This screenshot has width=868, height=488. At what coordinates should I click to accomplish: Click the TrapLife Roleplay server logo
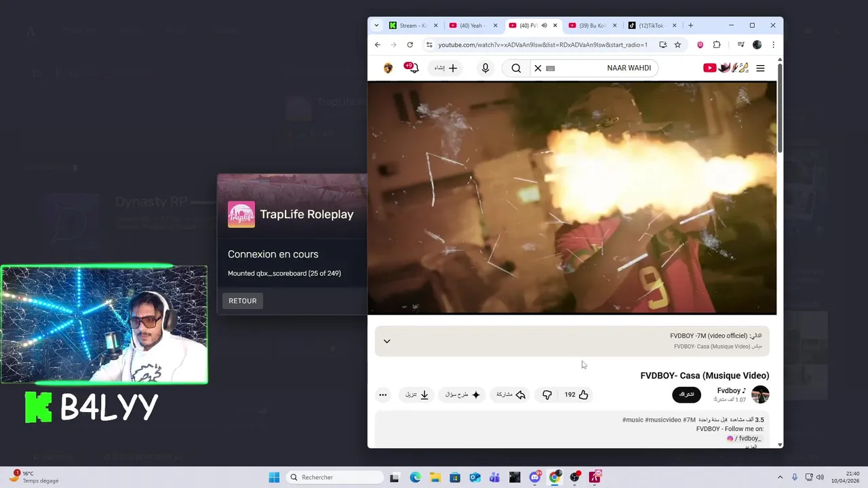[x=241, y=214]
